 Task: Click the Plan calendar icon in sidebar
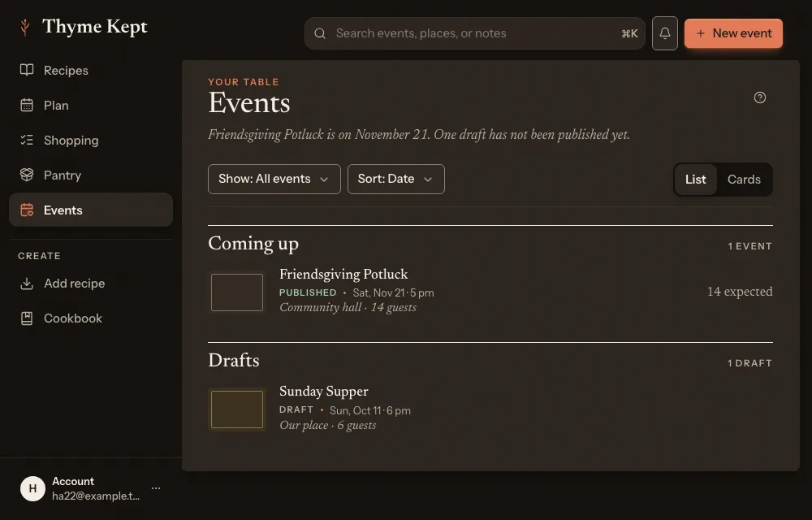click(27, 105)
